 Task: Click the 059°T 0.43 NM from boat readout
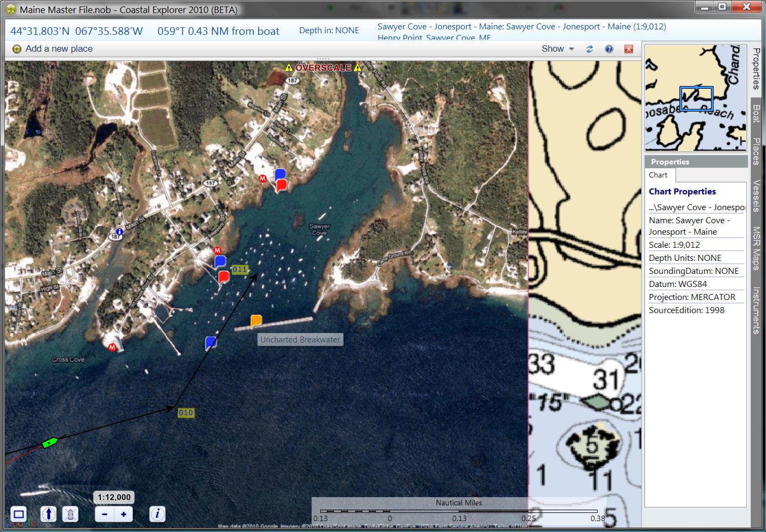[x=218, y=32]
